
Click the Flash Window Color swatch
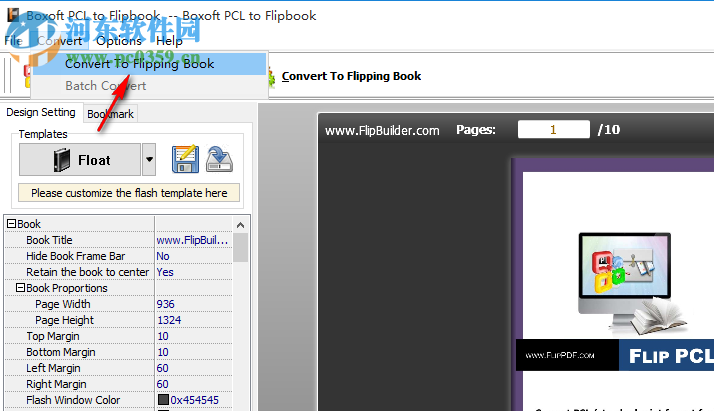coord(163,400)
